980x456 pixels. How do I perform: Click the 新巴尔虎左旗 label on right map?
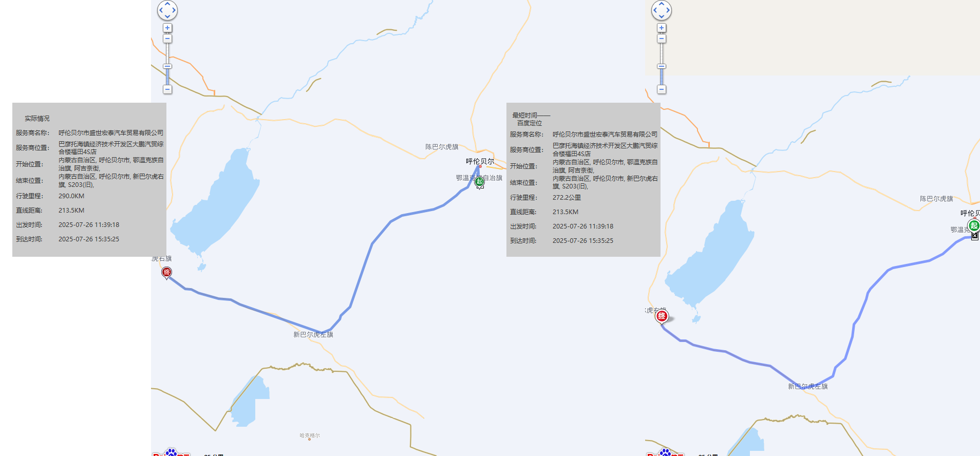point(808,386)
